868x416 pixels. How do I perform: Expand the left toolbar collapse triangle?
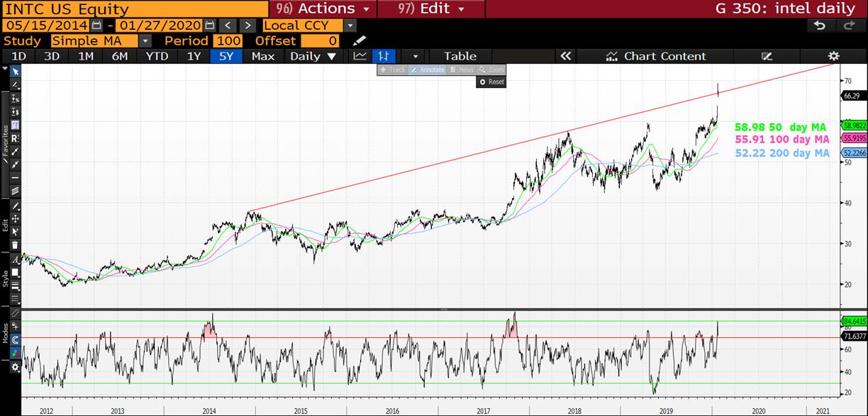click(x=6, y=70)
